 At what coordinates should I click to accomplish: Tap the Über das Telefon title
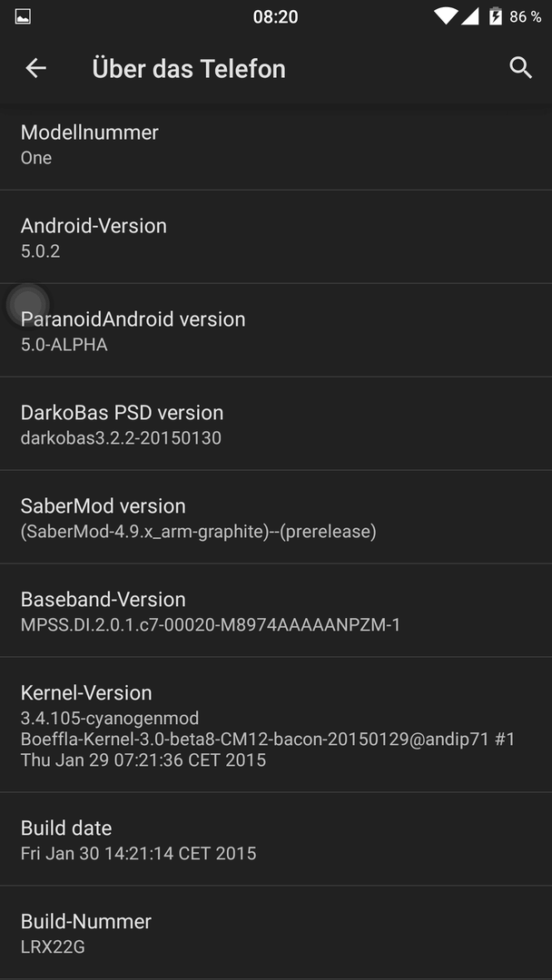[189, 68]
